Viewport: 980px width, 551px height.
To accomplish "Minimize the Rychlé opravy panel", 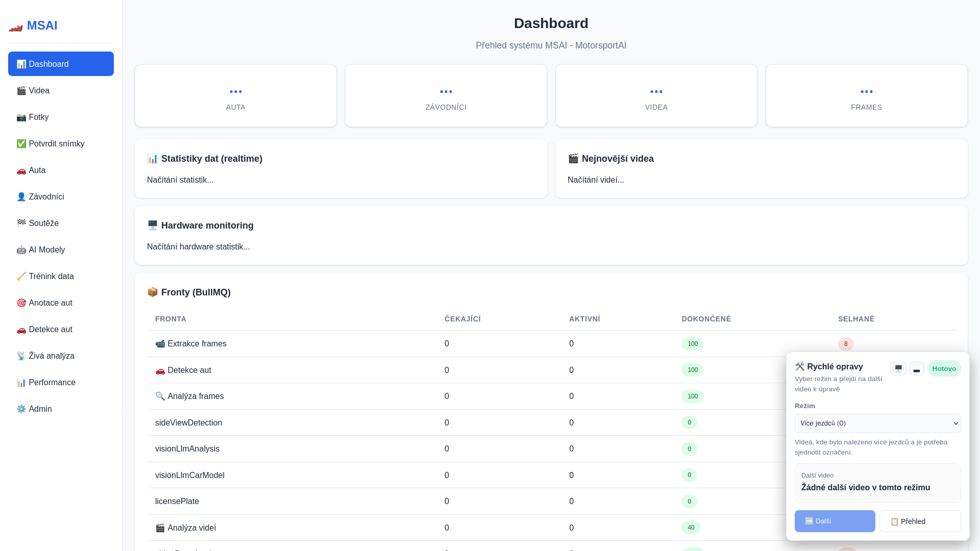I will [x=917, y=368].
